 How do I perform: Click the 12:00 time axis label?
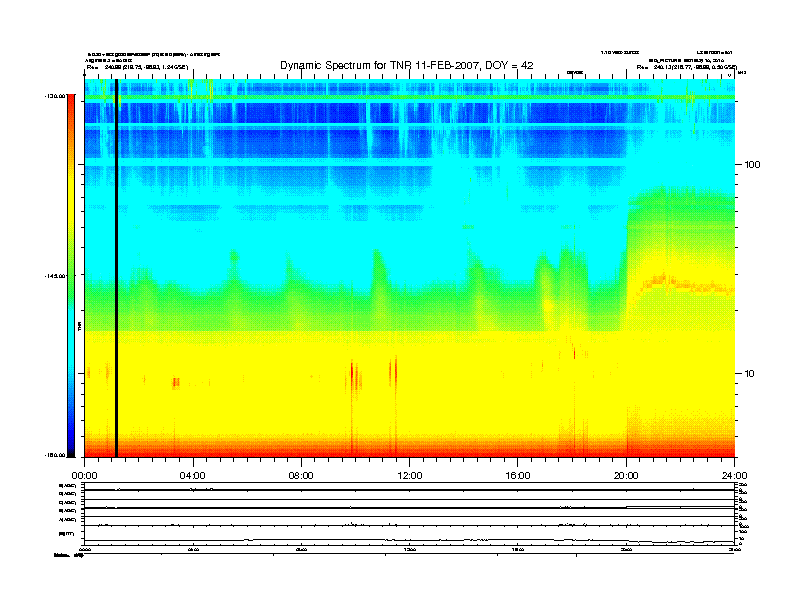(x=410, y=476)
